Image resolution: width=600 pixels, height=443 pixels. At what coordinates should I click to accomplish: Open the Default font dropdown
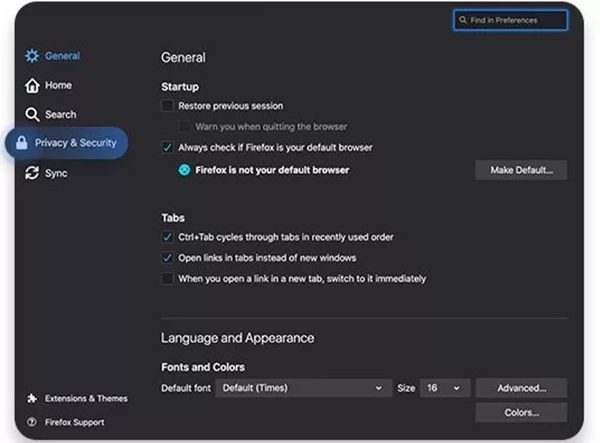303,388
